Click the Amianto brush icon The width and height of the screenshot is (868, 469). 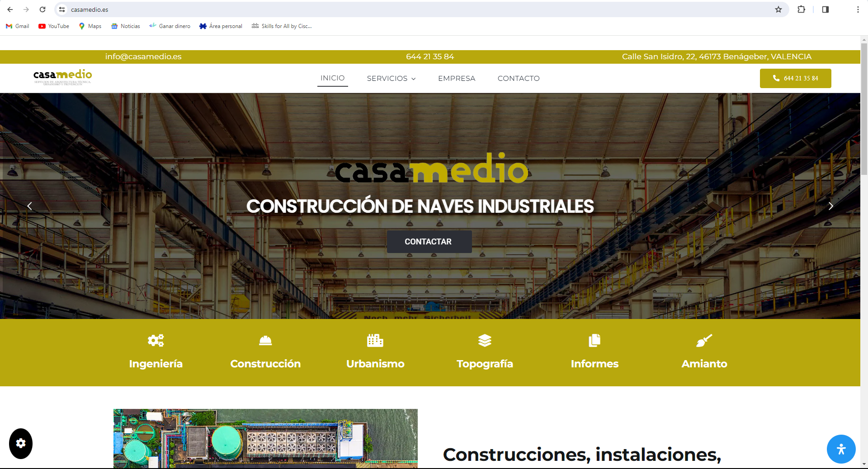pos(704,341)
